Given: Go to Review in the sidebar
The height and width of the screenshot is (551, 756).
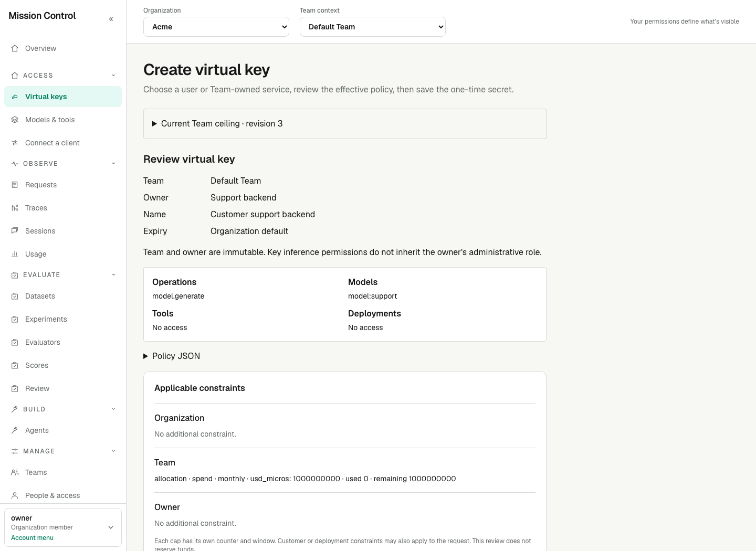Looking at the screenshot, I should click(63, 388).
